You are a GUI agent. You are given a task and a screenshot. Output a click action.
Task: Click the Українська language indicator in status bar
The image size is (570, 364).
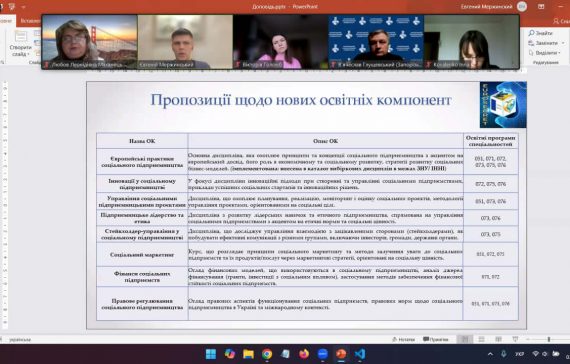(20, 340)
